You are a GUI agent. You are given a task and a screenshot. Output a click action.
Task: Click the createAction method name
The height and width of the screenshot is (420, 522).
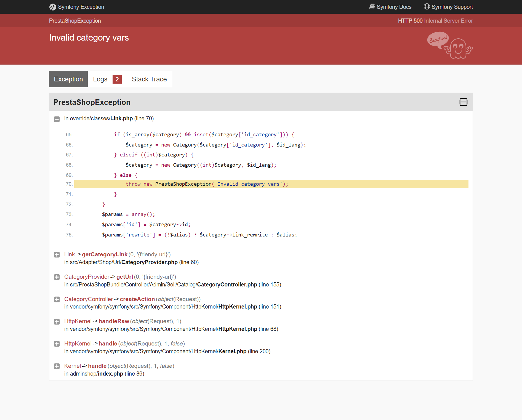tap(137, 299)
